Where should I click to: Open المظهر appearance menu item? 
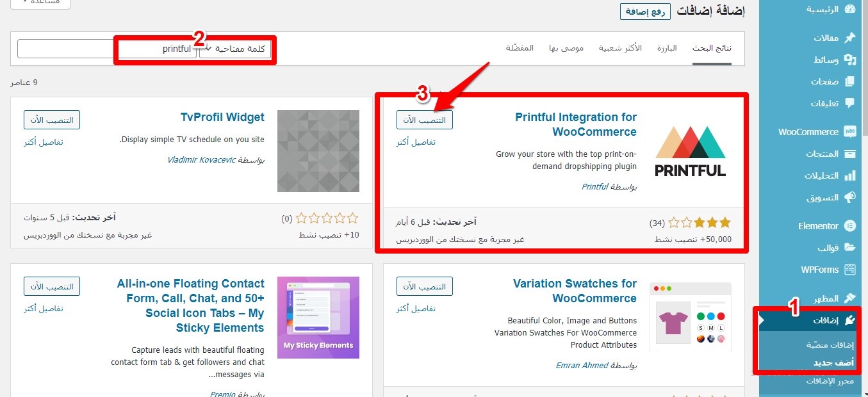(x=826, y=298)
